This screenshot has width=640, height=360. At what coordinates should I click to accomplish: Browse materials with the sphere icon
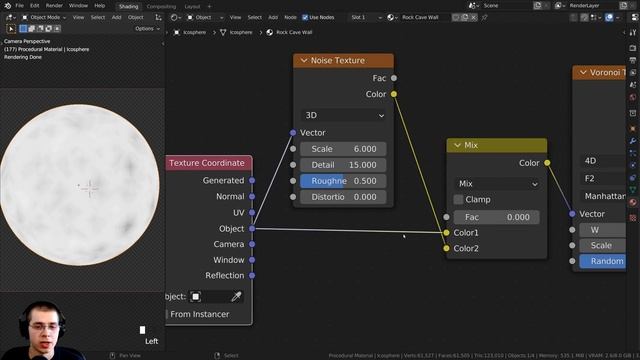tap(392, 18)
